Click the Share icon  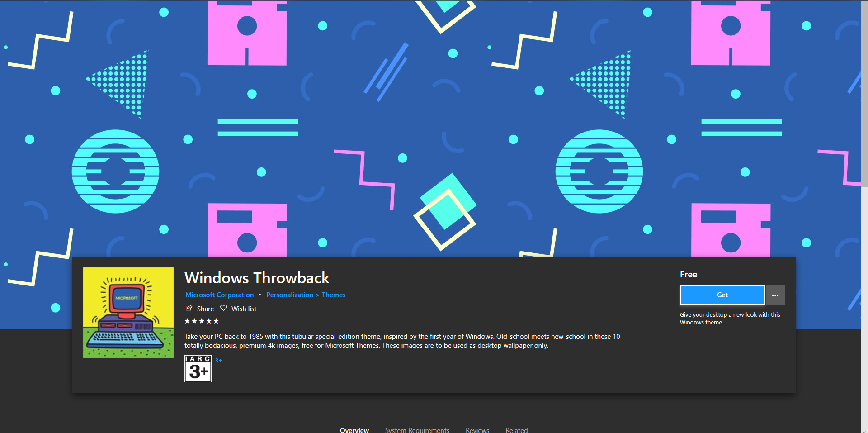click(x=189, y=309)
